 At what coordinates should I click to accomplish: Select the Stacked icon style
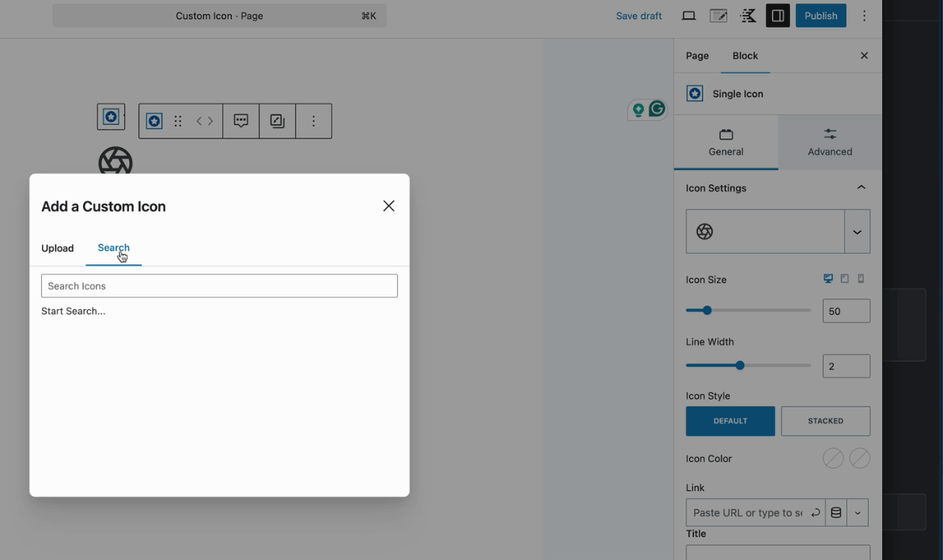point(825,421)
